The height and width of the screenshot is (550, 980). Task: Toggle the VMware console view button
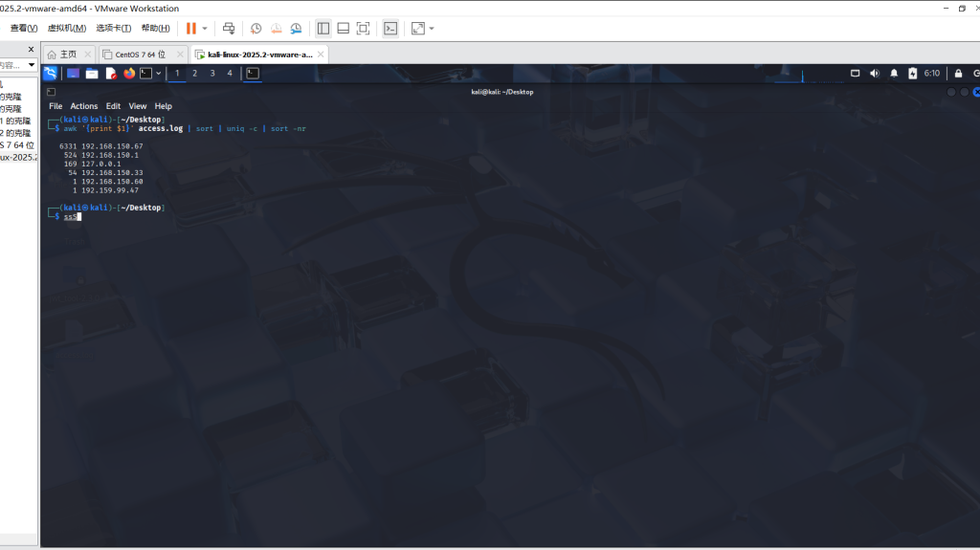[390, 29]
